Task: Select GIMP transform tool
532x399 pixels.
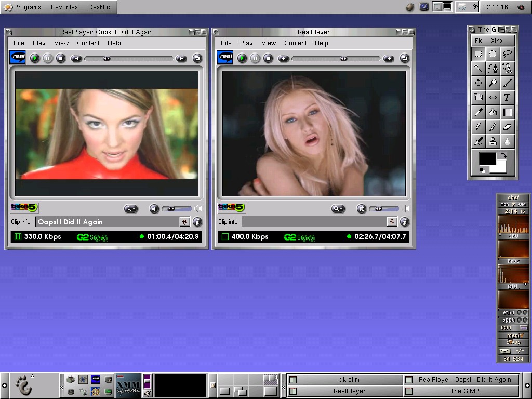Action: [478, 97]
